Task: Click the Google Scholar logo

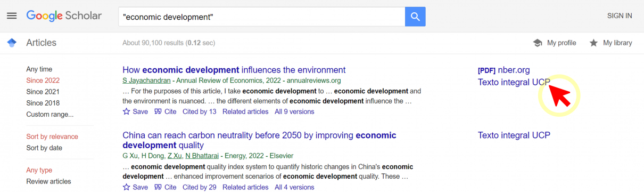Action: coord(64,16)
